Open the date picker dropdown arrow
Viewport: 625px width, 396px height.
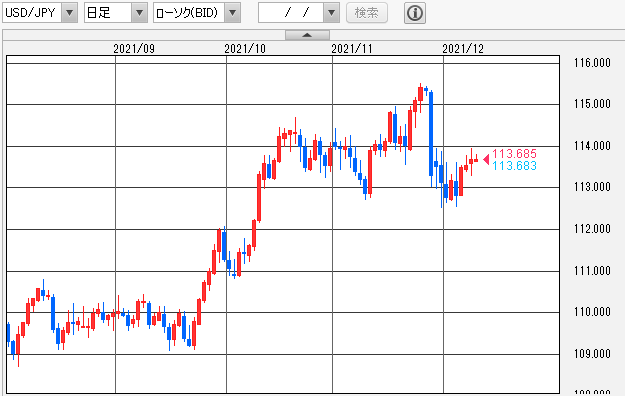pyautogui.click(x=331, y=13)
